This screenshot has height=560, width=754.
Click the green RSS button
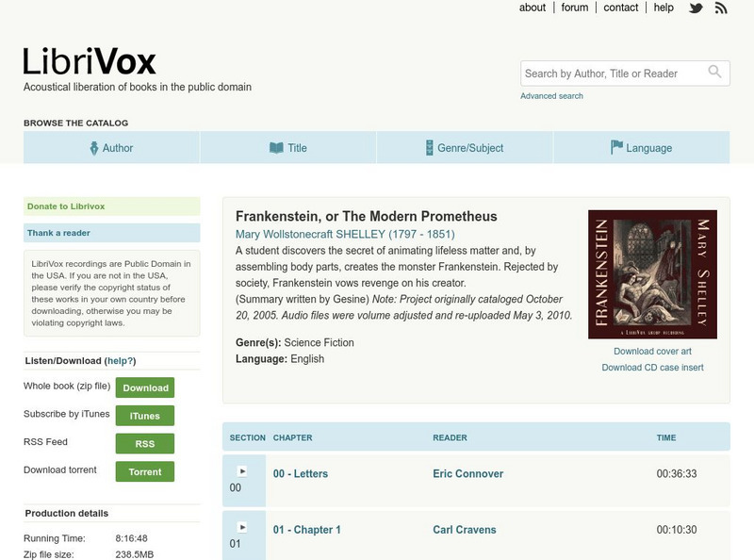[x=145, y=444]
